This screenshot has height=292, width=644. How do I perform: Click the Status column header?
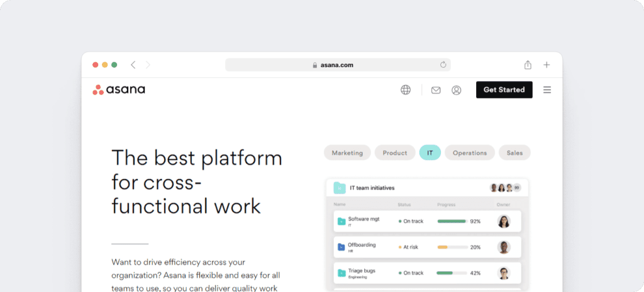pyautogui.click(x=404, y=204)
